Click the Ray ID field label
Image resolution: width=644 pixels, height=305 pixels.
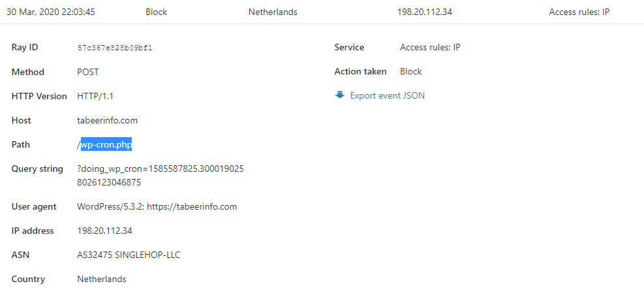[25, 48]
